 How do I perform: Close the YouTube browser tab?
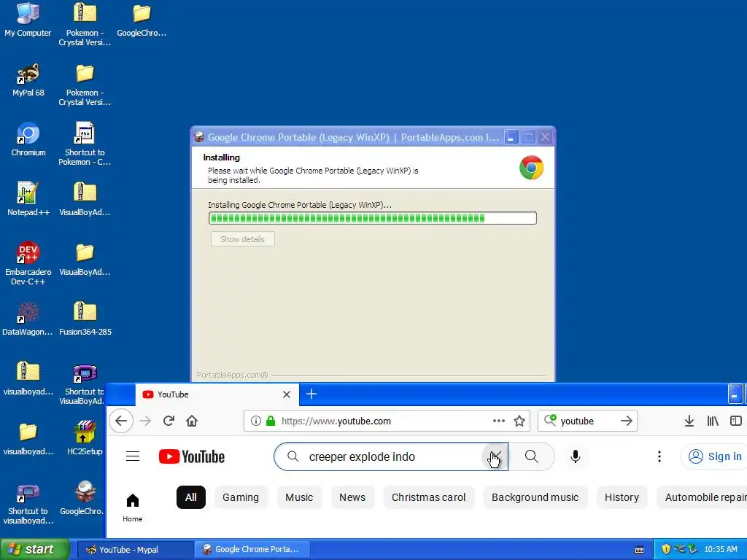tap(286, 394)
